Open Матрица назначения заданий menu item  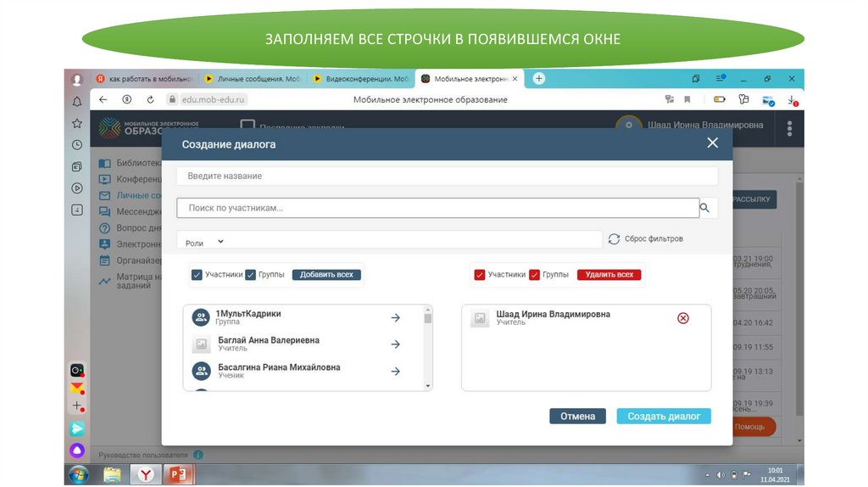click(130, 281)
